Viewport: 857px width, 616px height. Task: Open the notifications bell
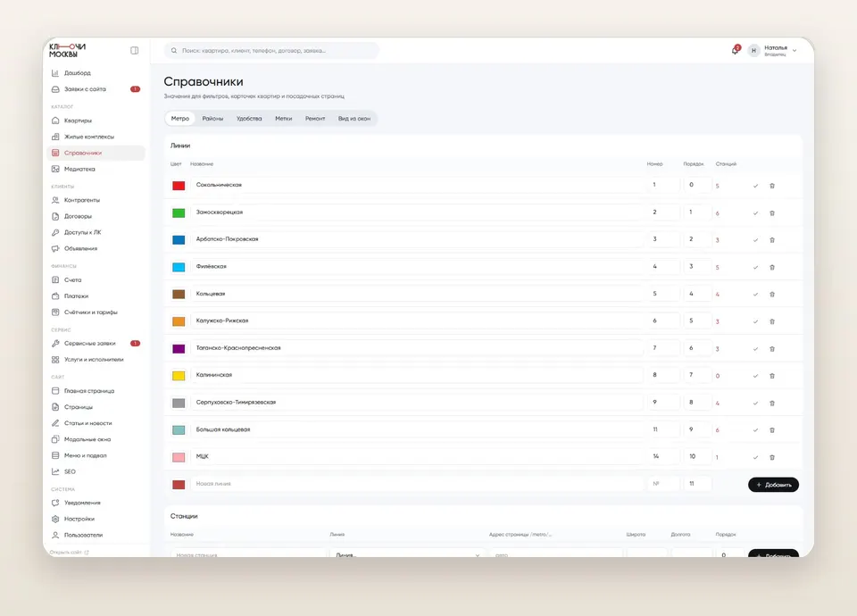coord(735,50)
